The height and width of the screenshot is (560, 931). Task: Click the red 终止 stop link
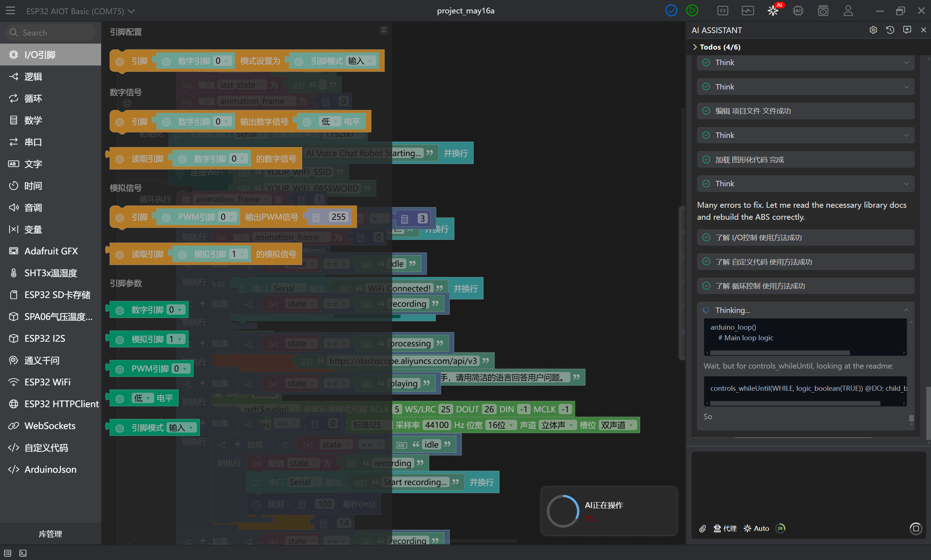click(591, 519)
